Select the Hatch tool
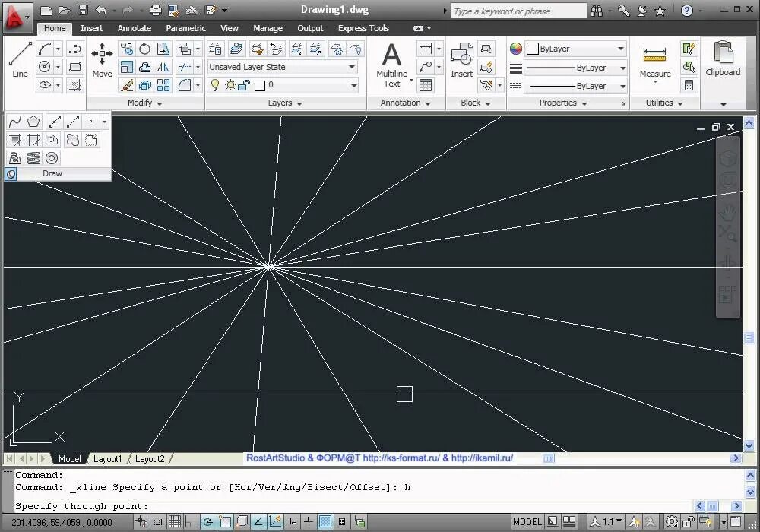Viewport: 760px width, 532px height. pos(74,85)
